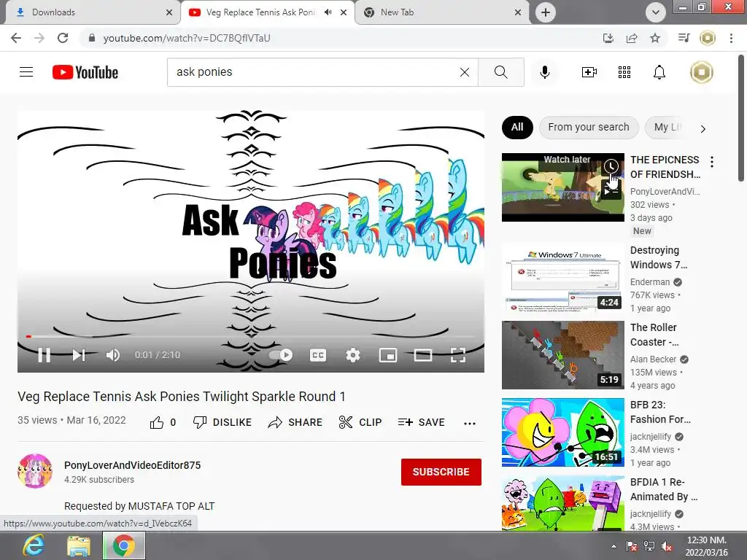
Task: Open Enderman channel name
Action: coord(650,282)
